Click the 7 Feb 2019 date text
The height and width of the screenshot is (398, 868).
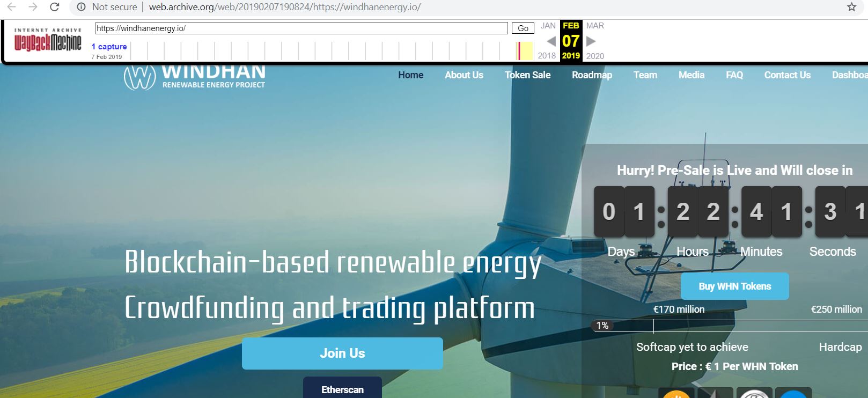pyautogui.click(x=106, y=57)
